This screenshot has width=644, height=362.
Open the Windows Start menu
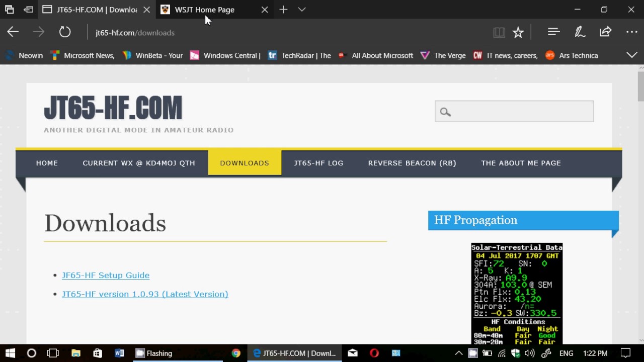[x=10, y=353]
